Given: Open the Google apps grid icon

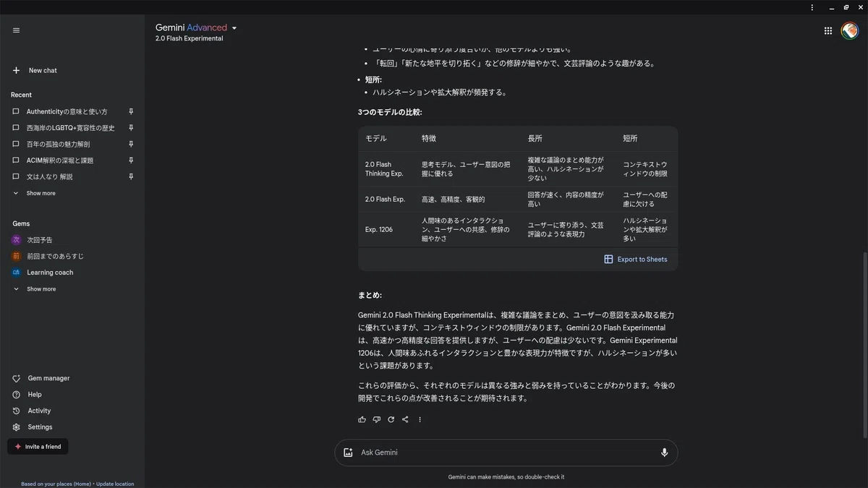Looking at the screenshot, I should click(828, 30).
